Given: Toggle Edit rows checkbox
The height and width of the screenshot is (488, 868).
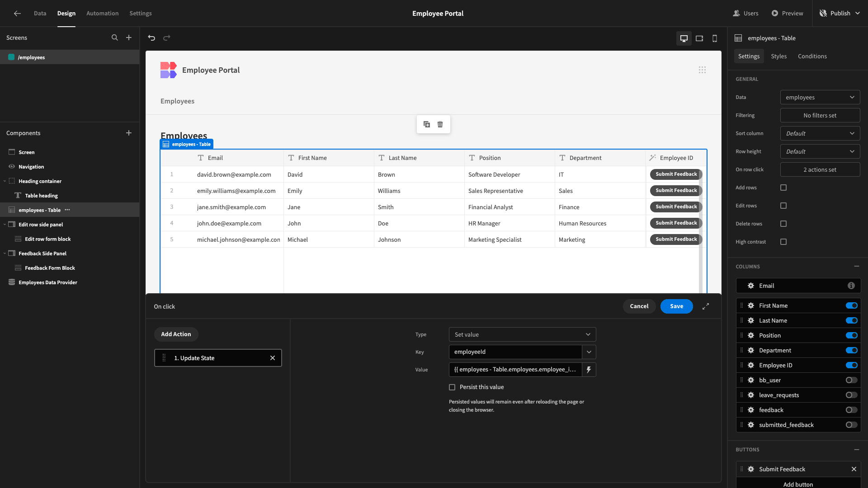Looking at the screenshot, I should [783, 206].
